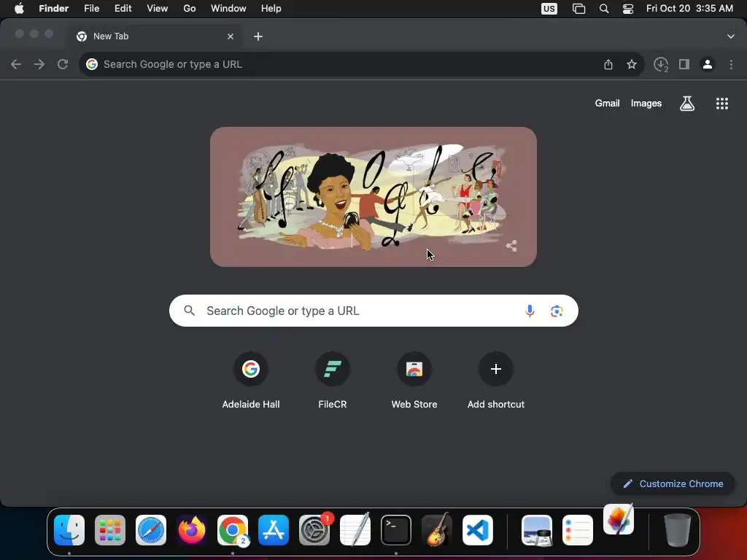Click the date and time in menu bar
Screen dimensions: 747x560
(689, 9)
